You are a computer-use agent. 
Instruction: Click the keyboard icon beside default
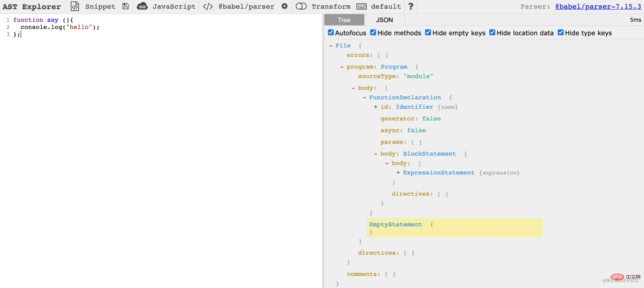pos(361,6)
